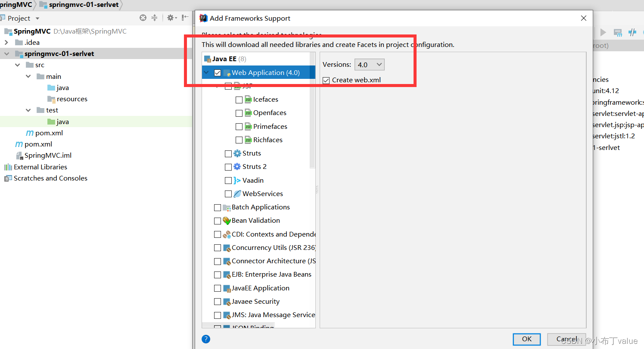Open pom.xml inside springmvc-01-serlvet module
The width and height of the screenshot is (644, 349).
pos(44,133)
